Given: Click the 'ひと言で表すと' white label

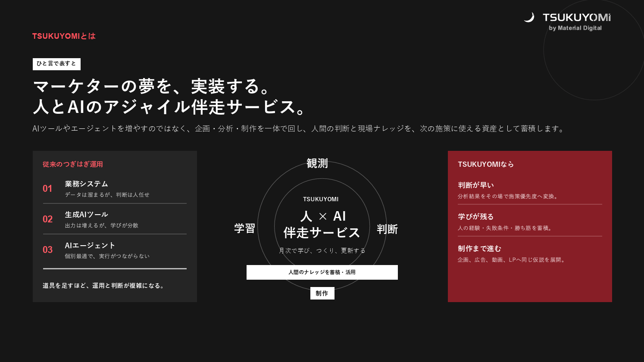Looking at the screenshot, I should pyautogui.click(x=56, y=64).
